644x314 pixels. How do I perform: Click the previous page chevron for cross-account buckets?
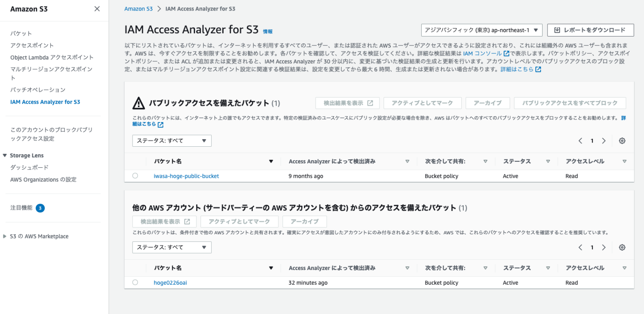580,247
